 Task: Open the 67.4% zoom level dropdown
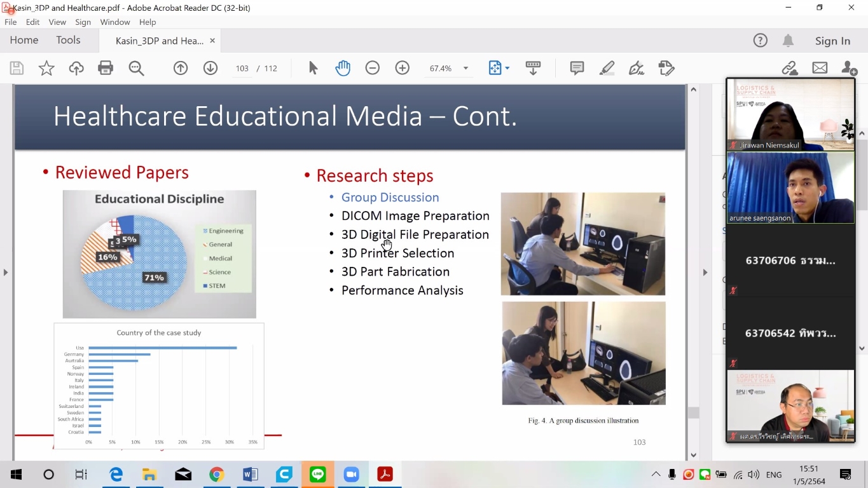pos(465,69)
